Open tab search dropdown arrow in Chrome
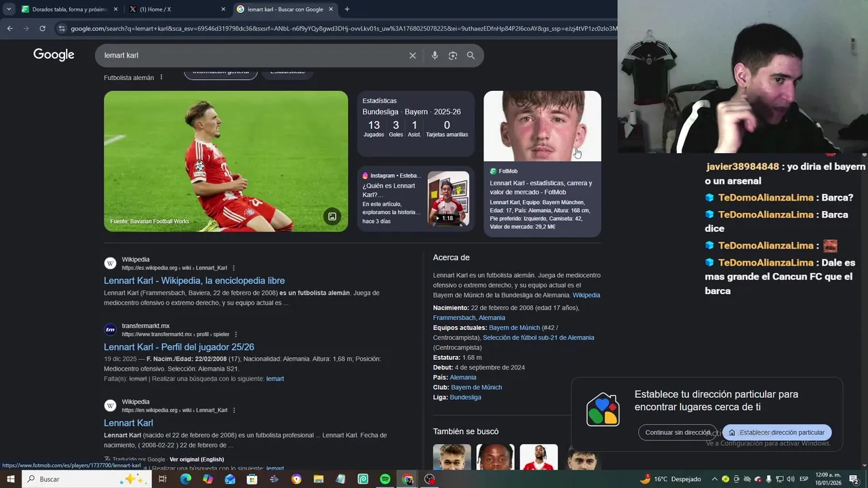 pyautogui.click(x=9, y=9)
